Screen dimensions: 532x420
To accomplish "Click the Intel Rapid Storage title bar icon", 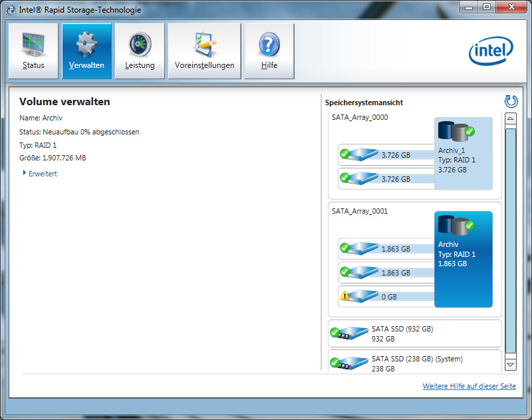I will click(11, 10).
